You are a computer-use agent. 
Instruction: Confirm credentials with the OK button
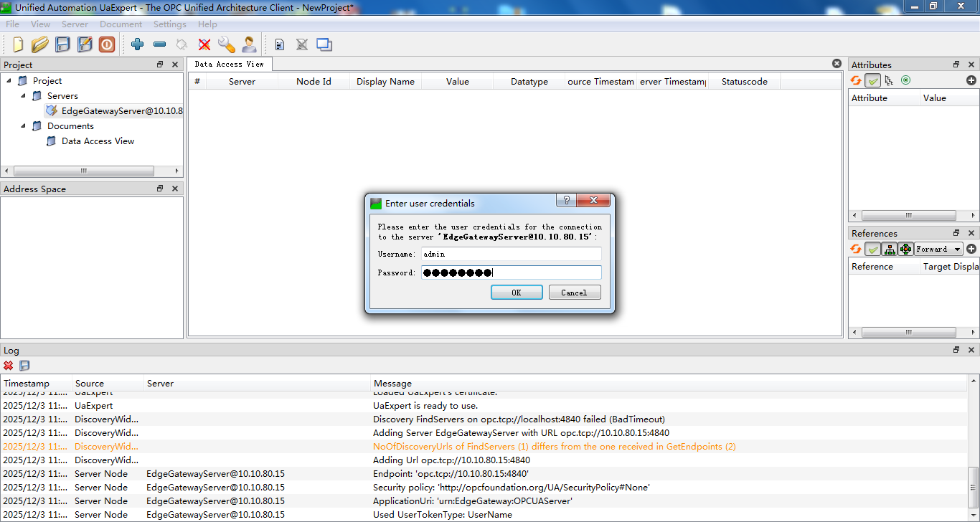click(517, 293)
